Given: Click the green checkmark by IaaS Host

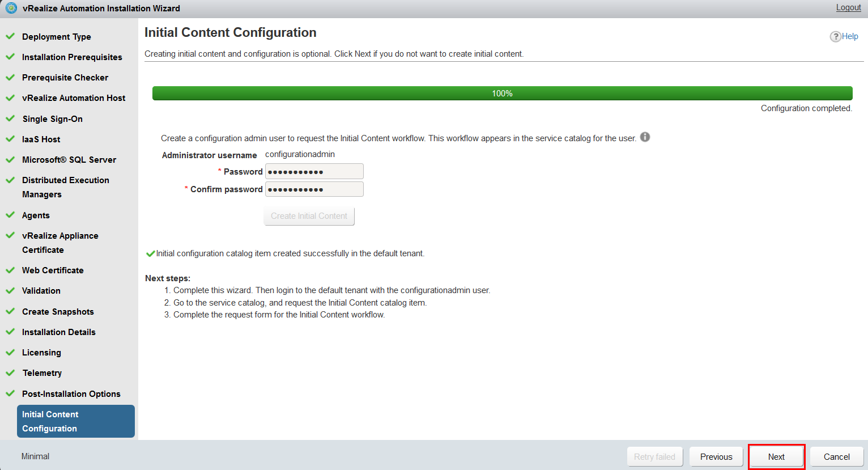Looking at the screenshot, I should [10, 139].
